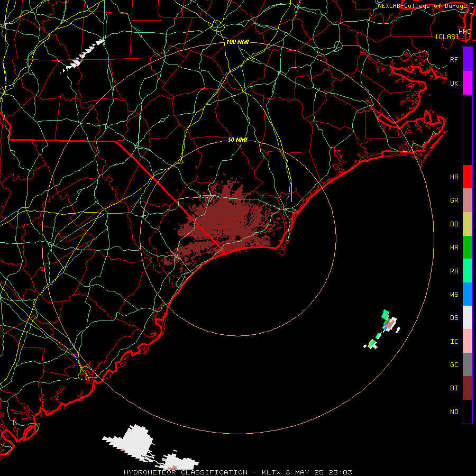Click the UK legend label
This screenshot has width=476, height=476.
pyautogui.click(x=454, y=83)
